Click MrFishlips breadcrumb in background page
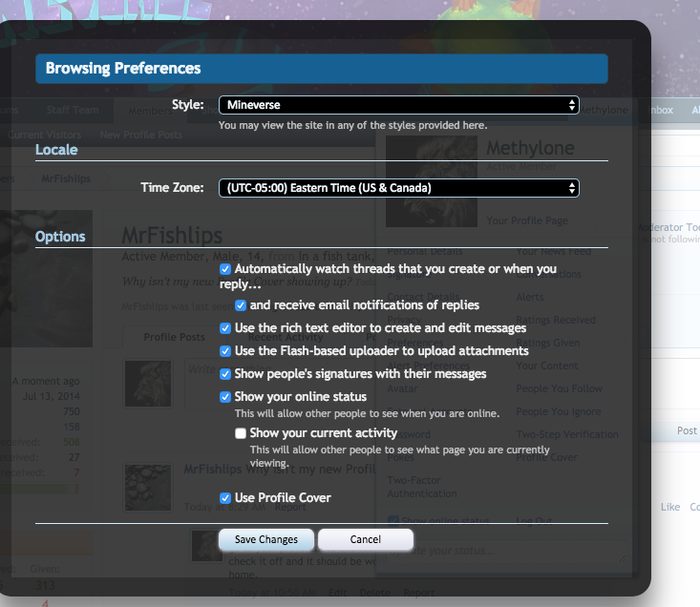The image size is (700, 607). pyautogui.click(x=66, y=178)
